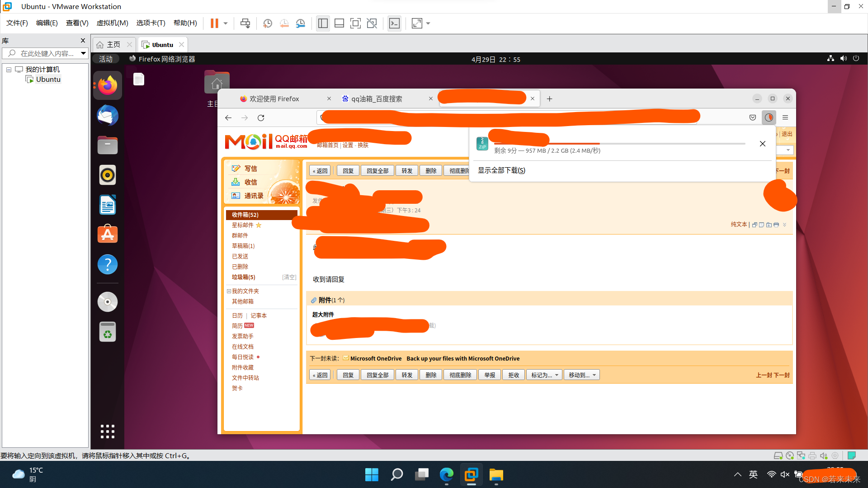Click the print mail icon

click(x=776, y=225)
